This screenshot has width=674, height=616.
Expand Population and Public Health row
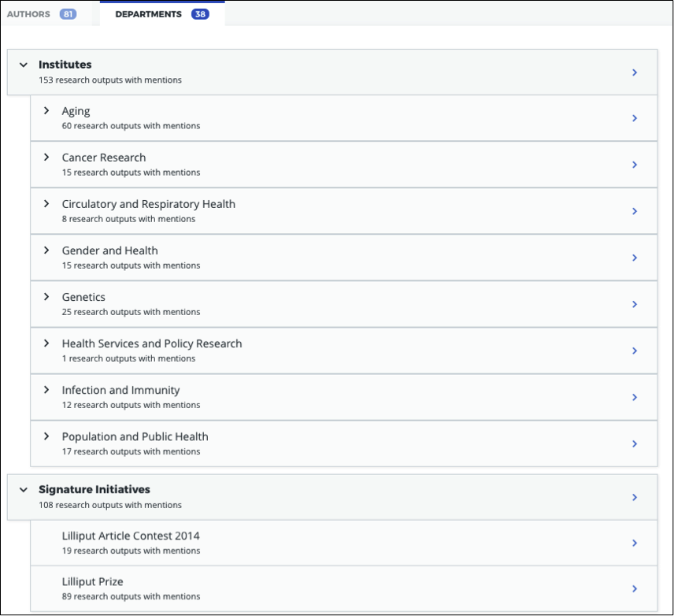[x=46, y=436]
